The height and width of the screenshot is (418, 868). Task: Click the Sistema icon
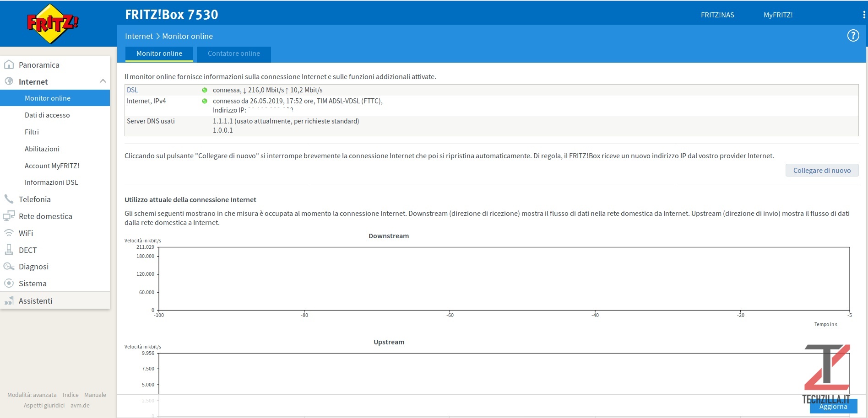[x=9, y=283]
